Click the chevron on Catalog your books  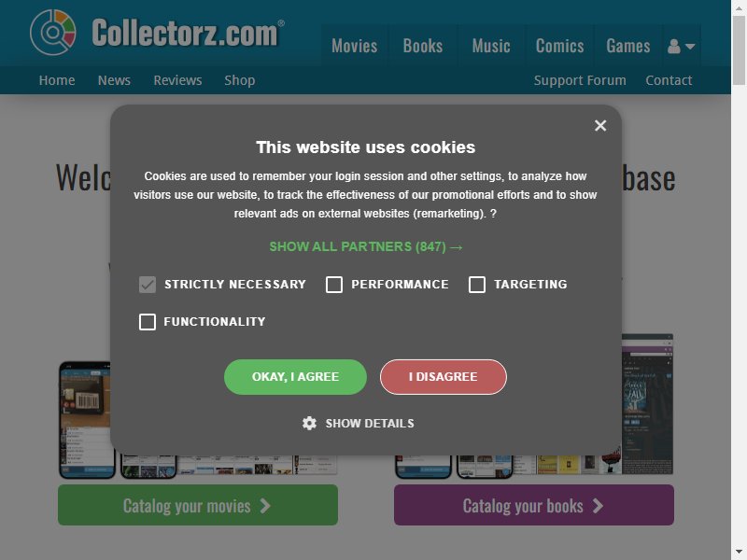(598, 506)
